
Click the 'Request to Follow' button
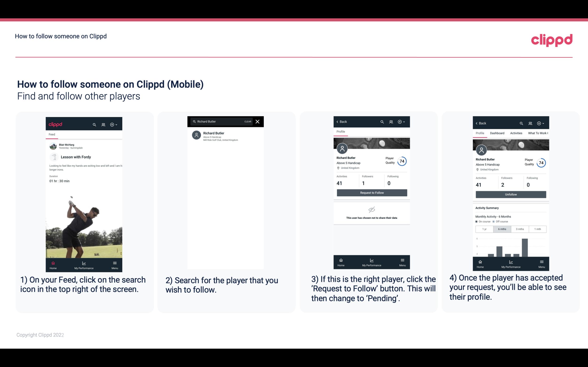tap(371, 192)
